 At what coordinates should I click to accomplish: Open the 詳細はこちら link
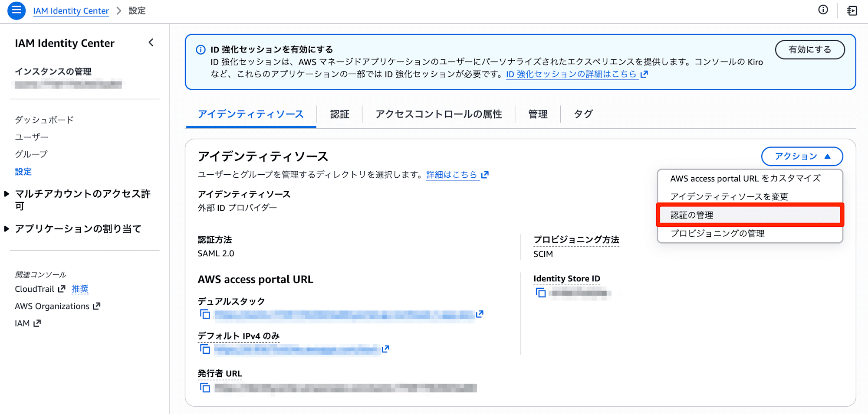click(451, 174)
